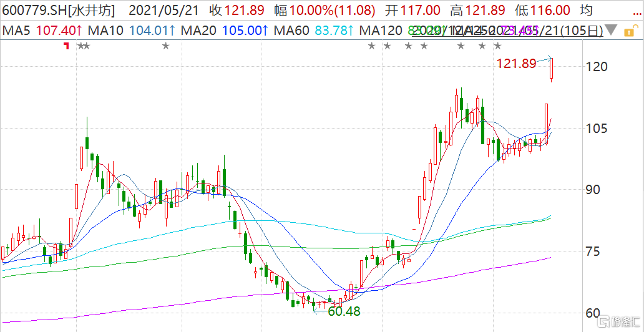This screenshot has height=332, width=644.
Task: Click the change value 幅 10.00%(11.08)
Action: click(x=325, y=11)
